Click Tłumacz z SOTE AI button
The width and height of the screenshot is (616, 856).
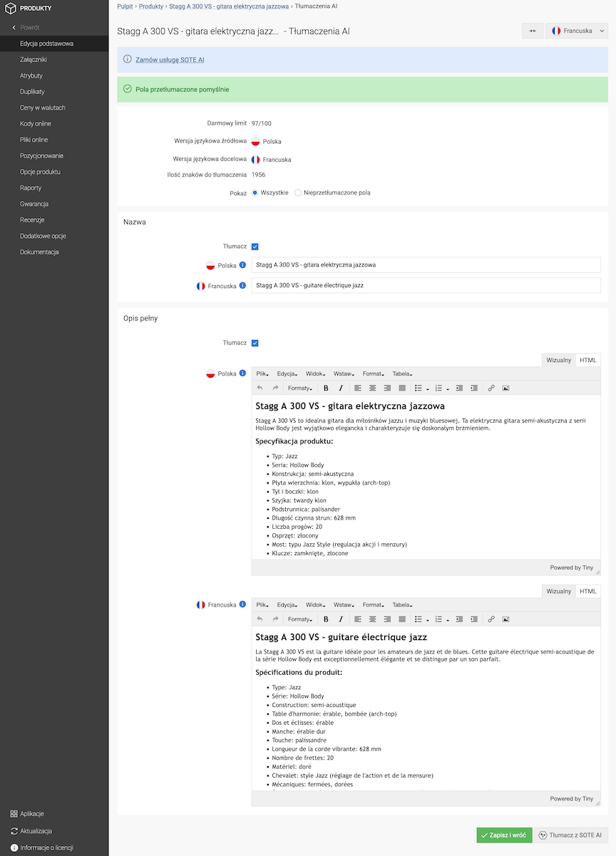(571, 835)
